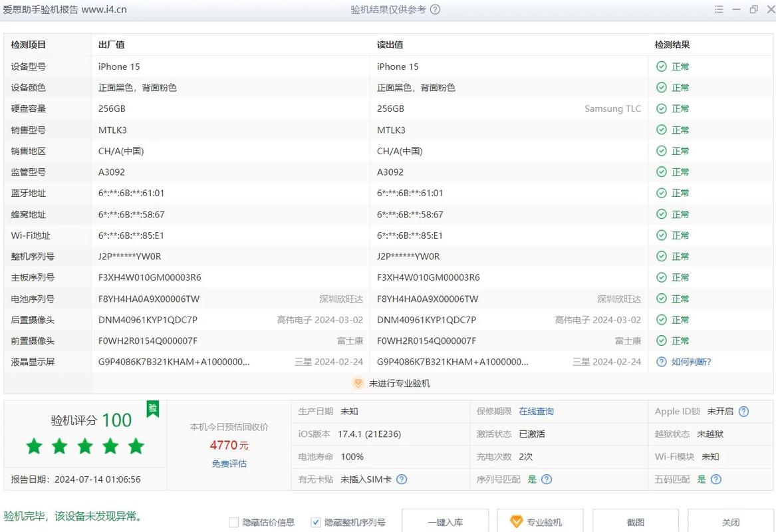Click the 17.4.1 (21E236) iOS version value
This screenshot has height=532, width=776.
tap(369, 434)
